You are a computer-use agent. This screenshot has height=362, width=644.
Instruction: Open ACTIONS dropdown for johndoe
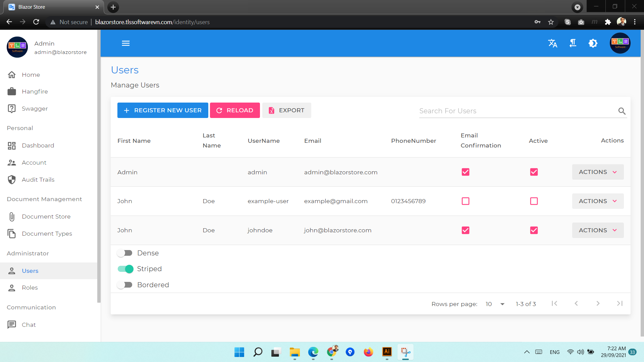[x=598, y=230]
